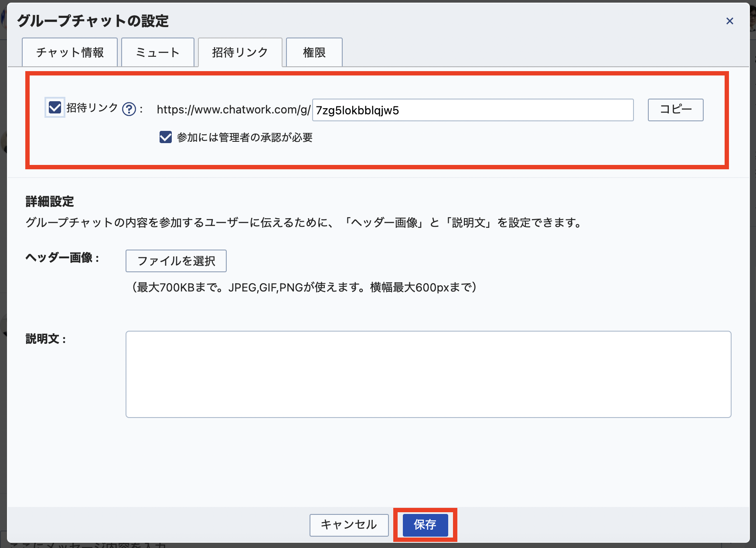Screen dimensions: 756x548
Task: Click the invite link help question icon
Action: pos(129,109)
